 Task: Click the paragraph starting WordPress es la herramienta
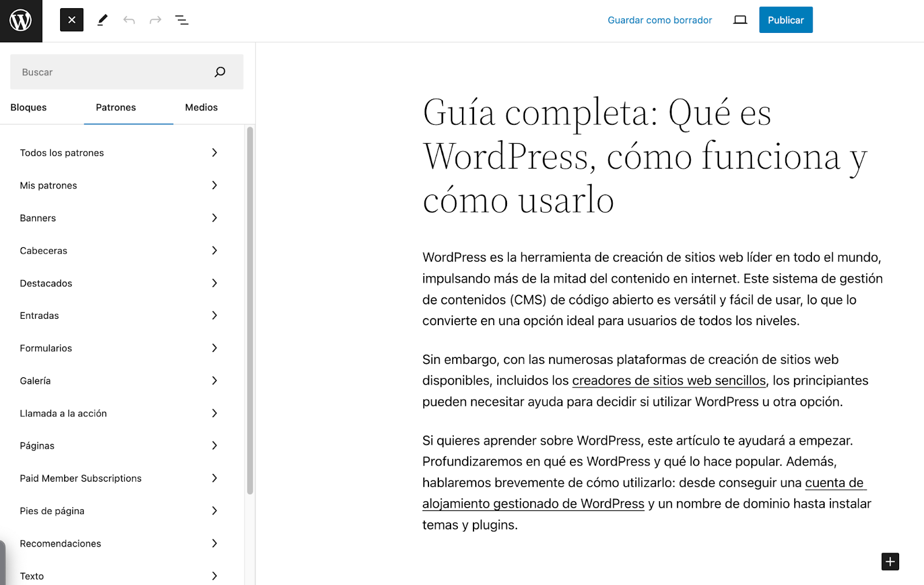(x=653, y=289)
